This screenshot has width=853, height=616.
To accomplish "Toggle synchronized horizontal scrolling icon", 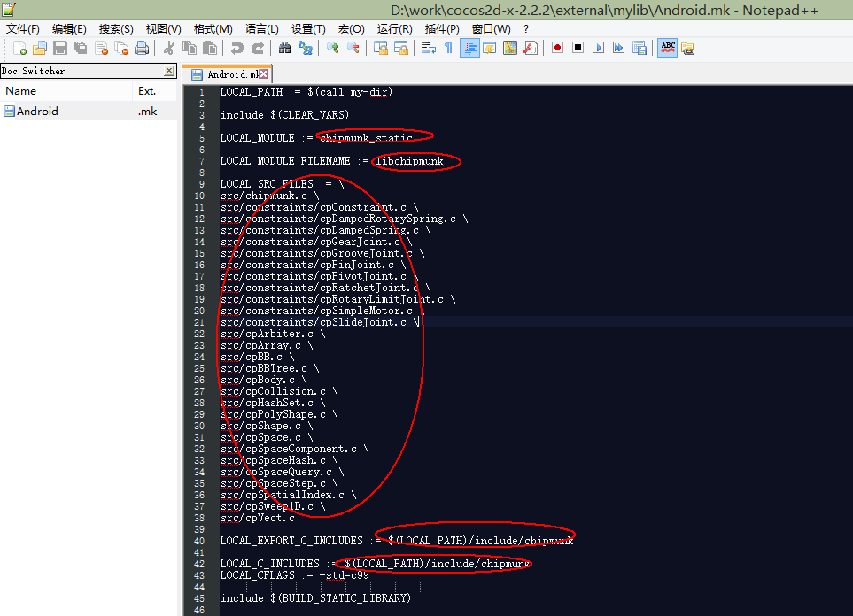I will click(401, 49).
